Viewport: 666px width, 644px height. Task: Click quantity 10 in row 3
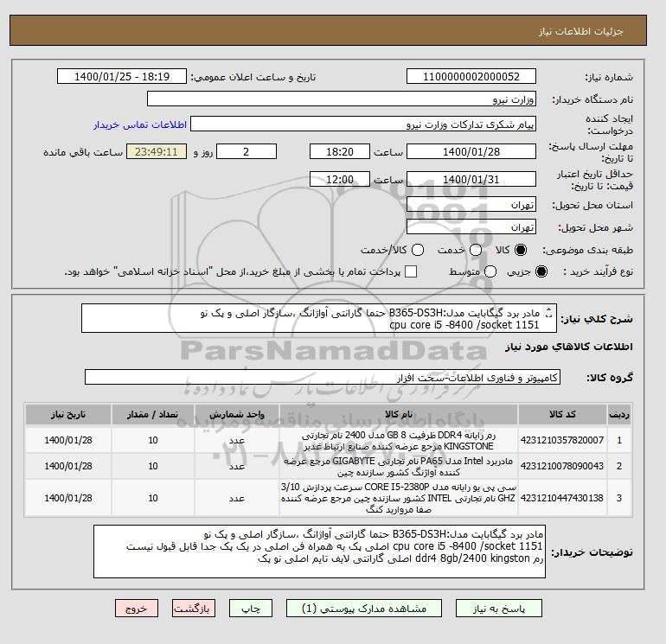pos(153,498)
